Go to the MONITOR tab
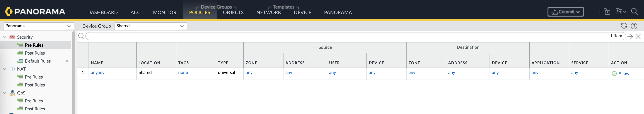 pos(165,12)
